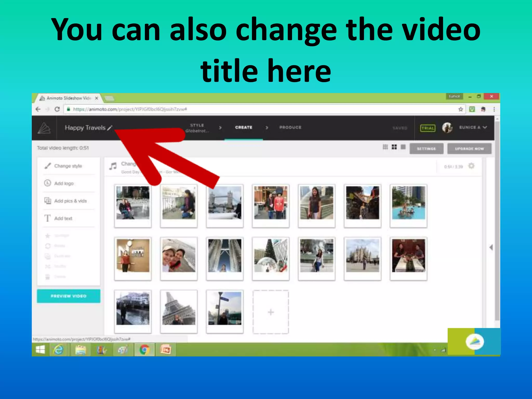This screenshot has width=532, height=399.
Task: Select the swimming pool photo thumbnail
Action: (408, 206)
